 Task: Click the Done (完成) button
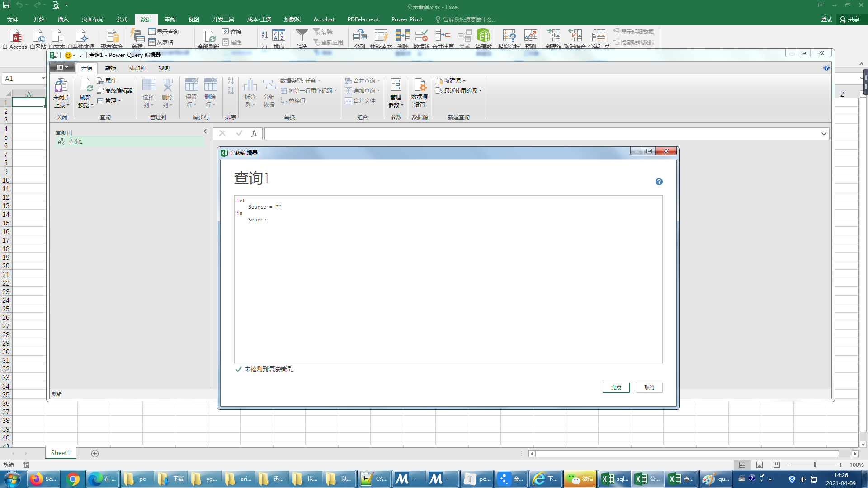[x=616, y=388]
